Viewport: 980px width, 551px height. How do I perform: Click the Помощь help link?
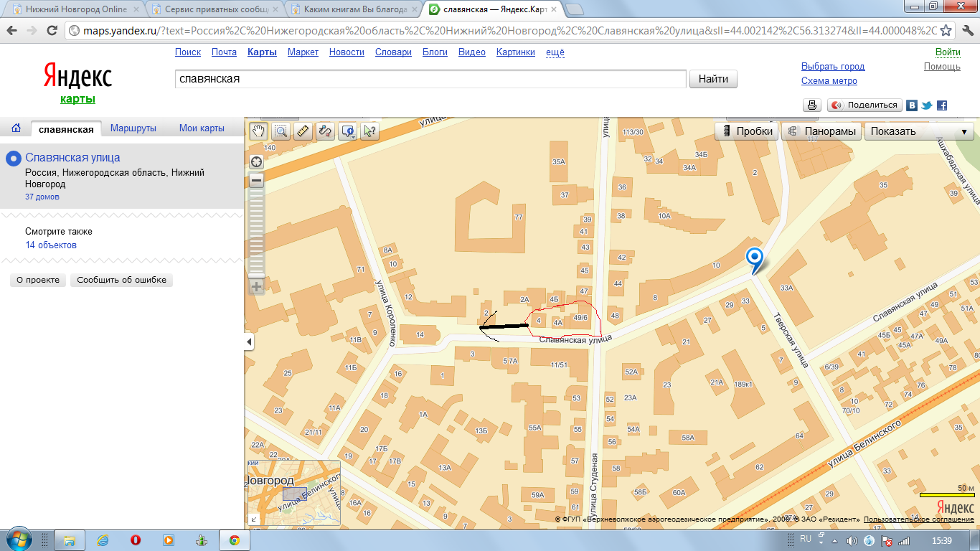(x=942, y=67)
